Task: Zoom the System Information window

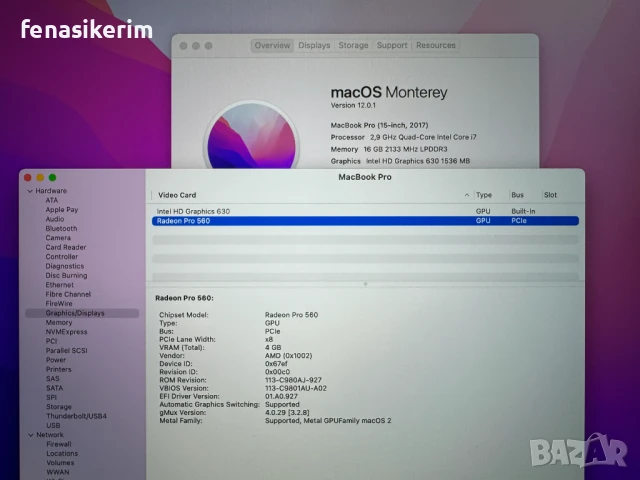Action: point(53,178)
